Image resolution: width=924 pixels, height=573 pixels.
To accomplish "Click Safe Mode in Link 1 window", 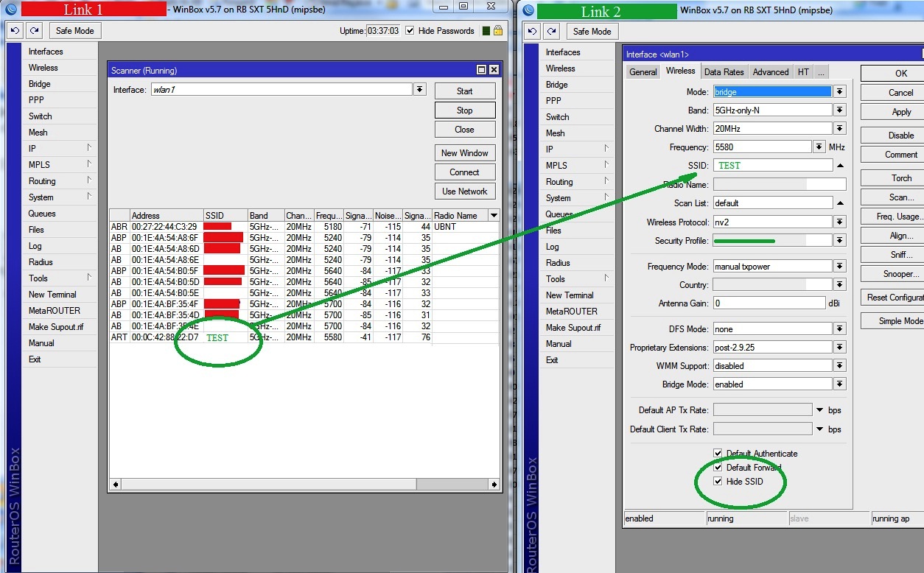I will (75, 31).
